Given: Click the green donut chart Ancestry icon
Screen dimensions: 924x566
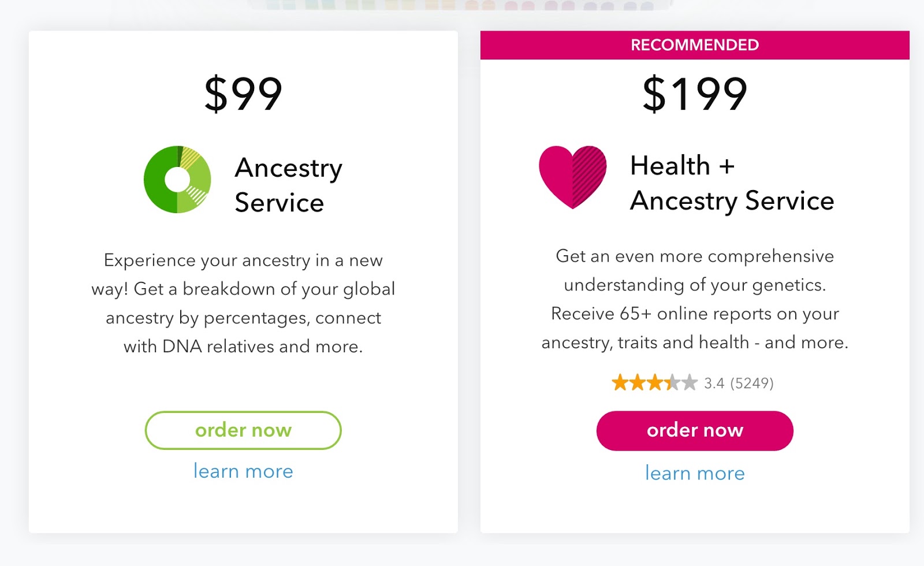Looking at the screenshot, I should click(x=176, y=180).
